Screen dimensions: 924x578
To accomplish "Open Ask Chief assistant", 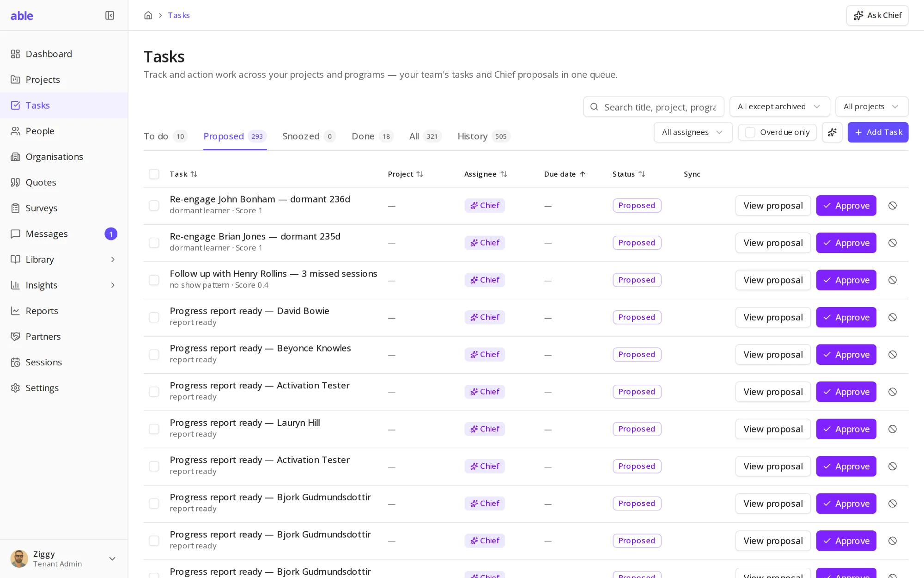I will [x=877, y=15].
